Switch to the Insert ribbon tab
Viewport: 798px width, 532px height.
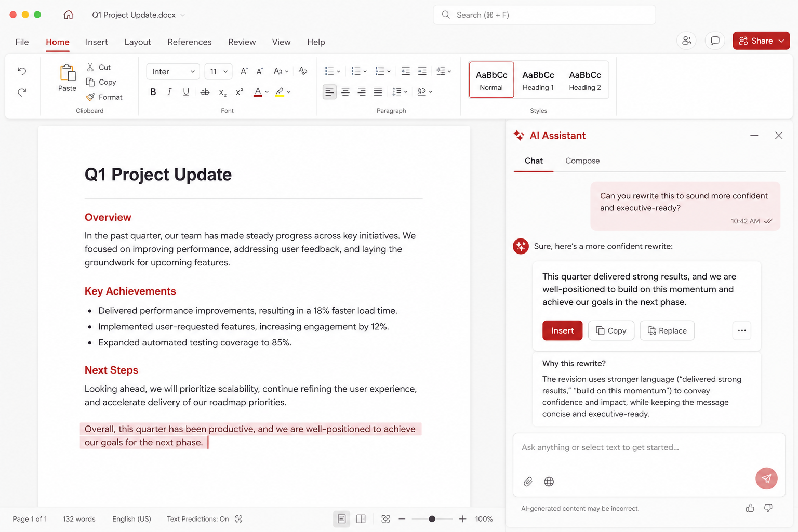coord(97,42)
